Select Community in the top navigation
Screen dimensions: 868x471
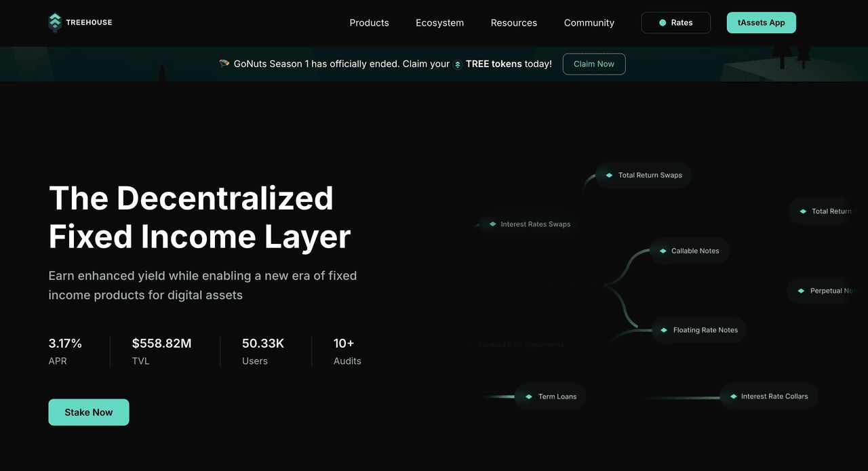[x=589, y=22]
